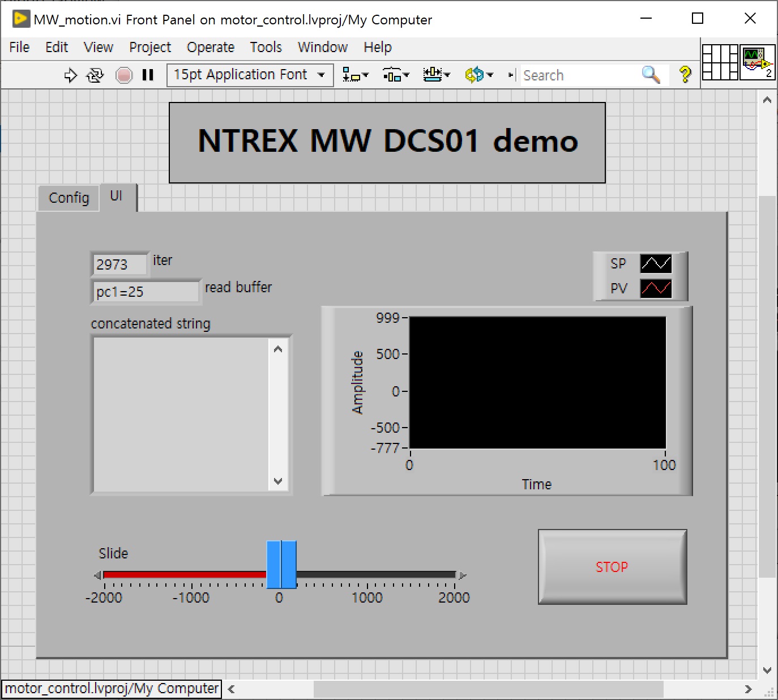Click the iter numeric indicator
778x700 pixels.
click(120, 264)
